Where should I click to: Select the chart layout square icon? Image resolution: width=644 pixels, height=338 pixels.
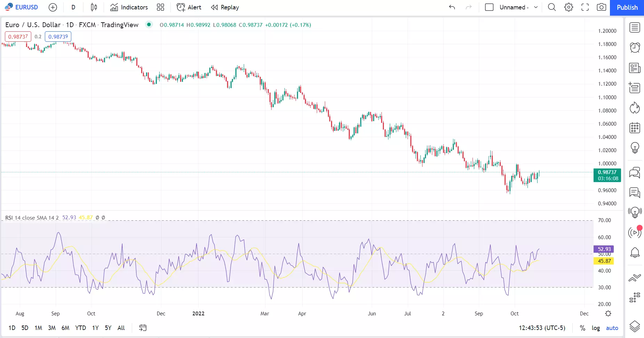point(489,7)
